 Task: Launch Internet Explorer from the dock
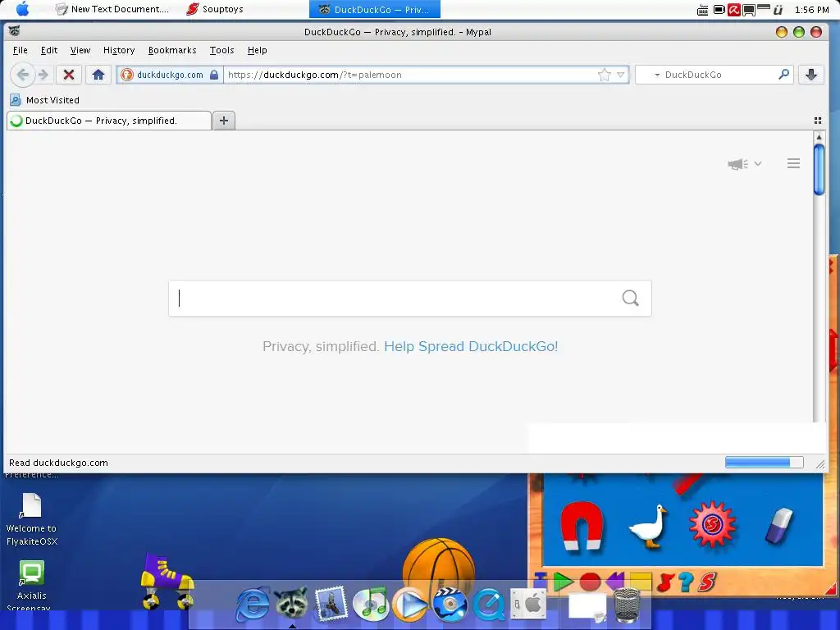click(x=253, y=605)
